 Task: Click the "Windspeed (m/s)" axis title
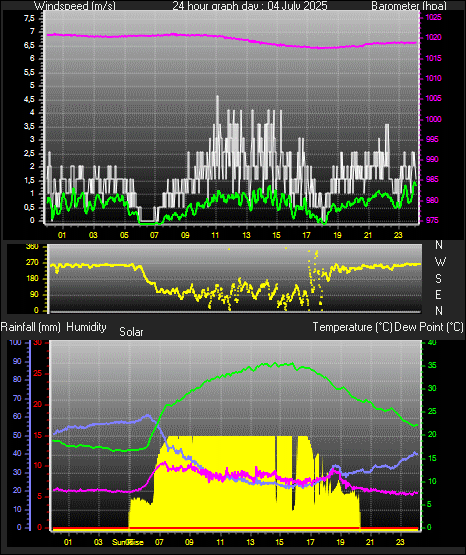point(74,6)
